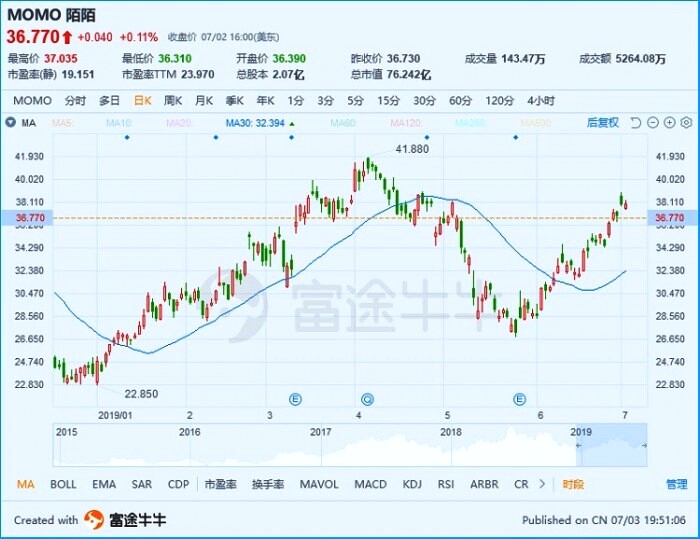Show the RSI indicator

click(446, 484)
